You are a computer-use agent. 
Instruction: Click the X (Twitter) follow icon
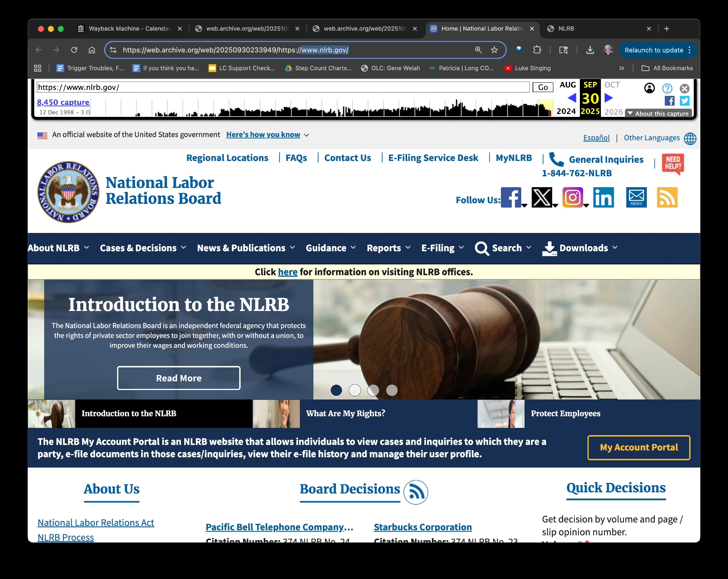[x=542, y=197]
